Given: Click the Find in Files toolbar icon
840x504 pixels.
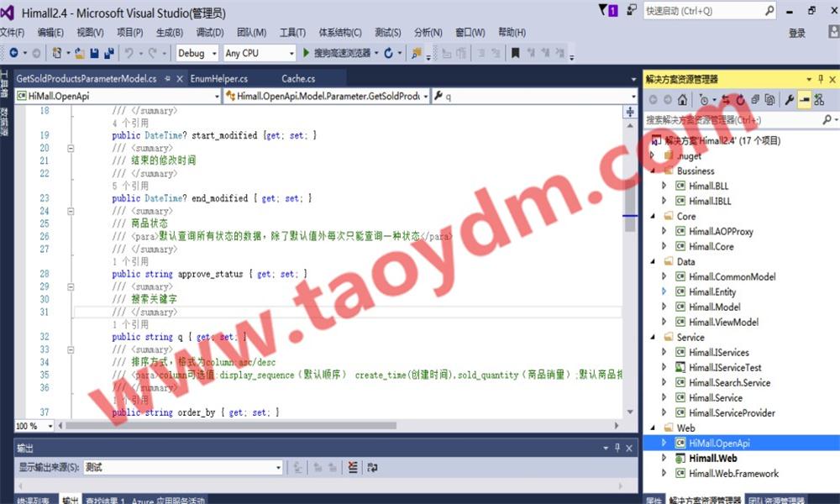Looking at the screenshot, I should (x=416, y=53).
